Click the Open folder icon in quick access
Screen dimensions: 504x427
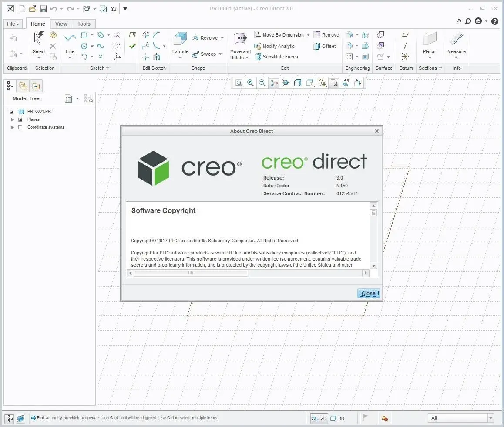32,9
